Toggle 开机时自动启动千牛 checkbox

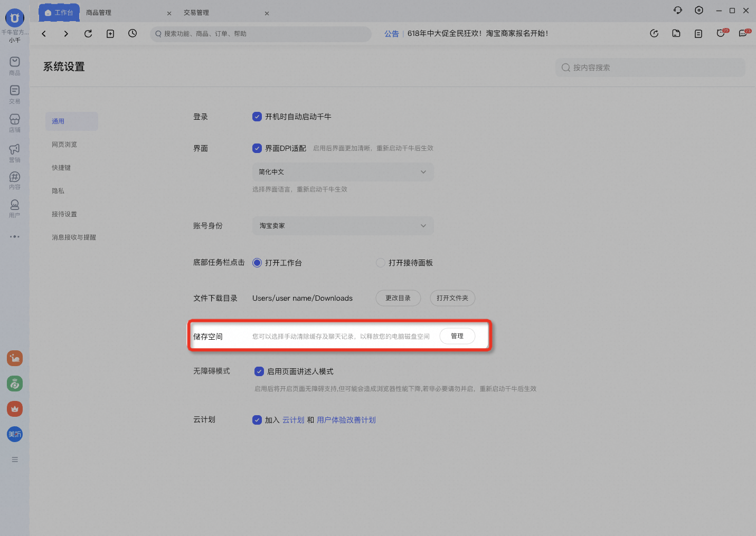click(257, 117)
